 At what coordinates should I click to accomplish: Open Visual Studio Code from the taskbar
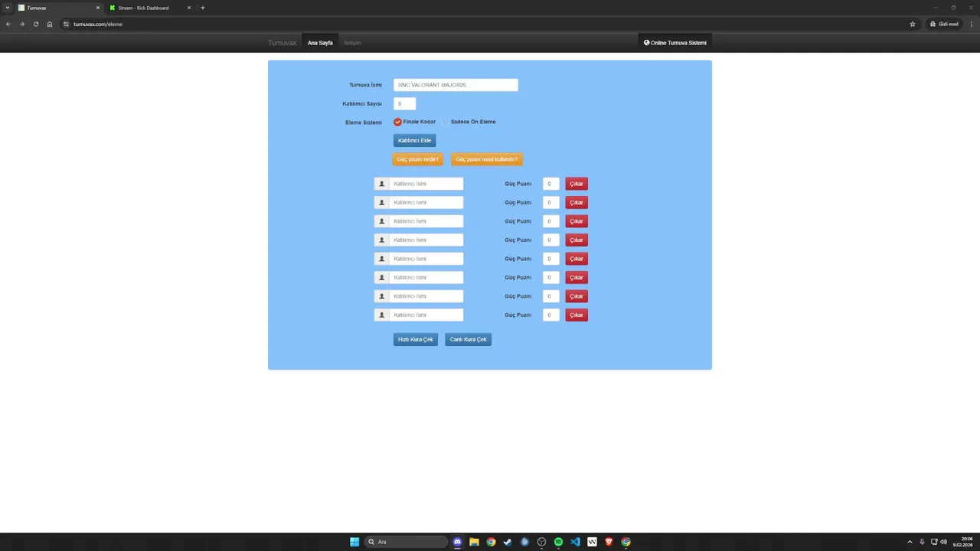pos(575,542)
